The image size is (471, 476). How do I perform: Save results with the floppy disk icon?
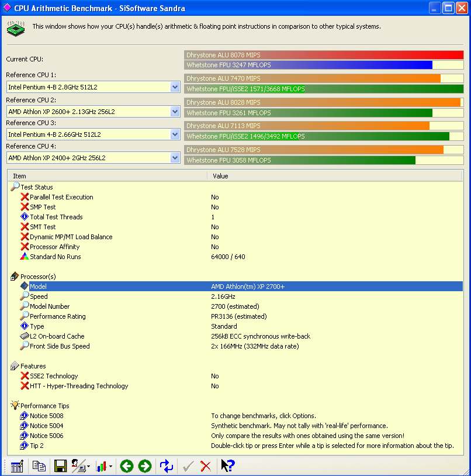click(60, 466)
